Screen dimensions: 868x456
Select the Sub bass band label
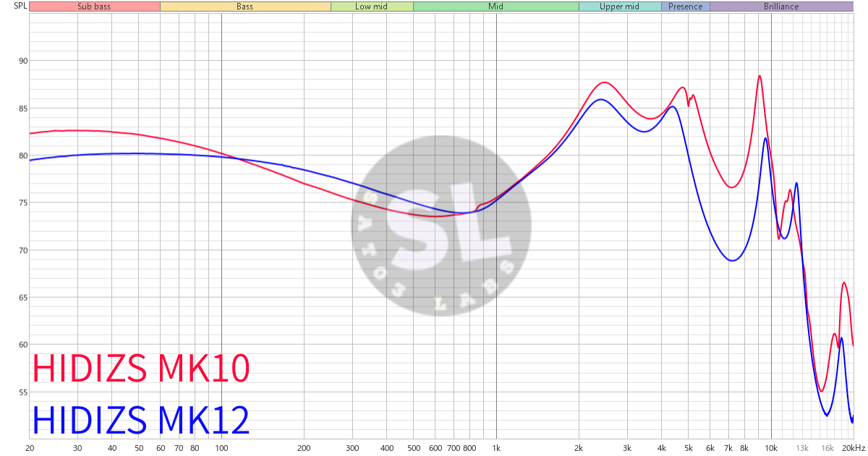point(94,7)
